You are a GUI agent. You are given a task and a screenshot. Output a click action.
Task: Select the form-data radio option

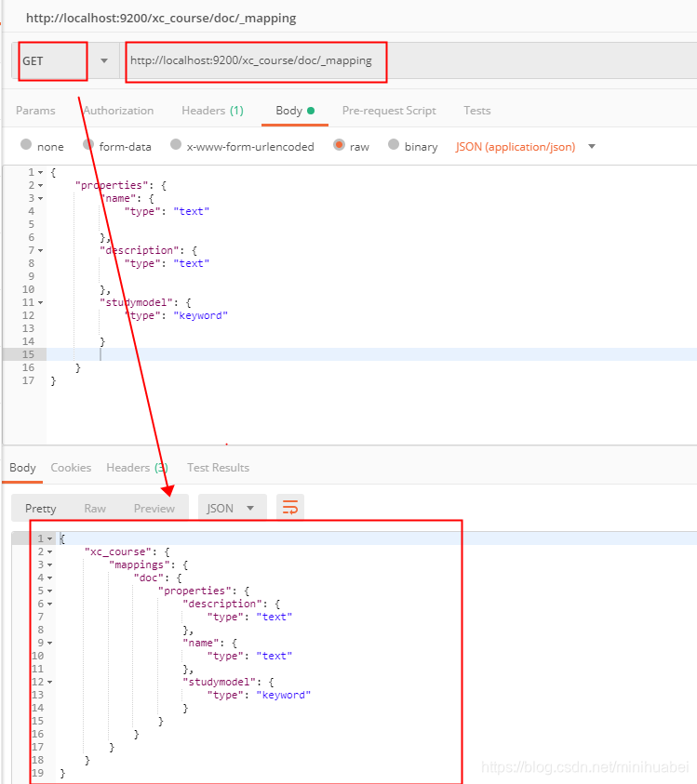point(88,144)
